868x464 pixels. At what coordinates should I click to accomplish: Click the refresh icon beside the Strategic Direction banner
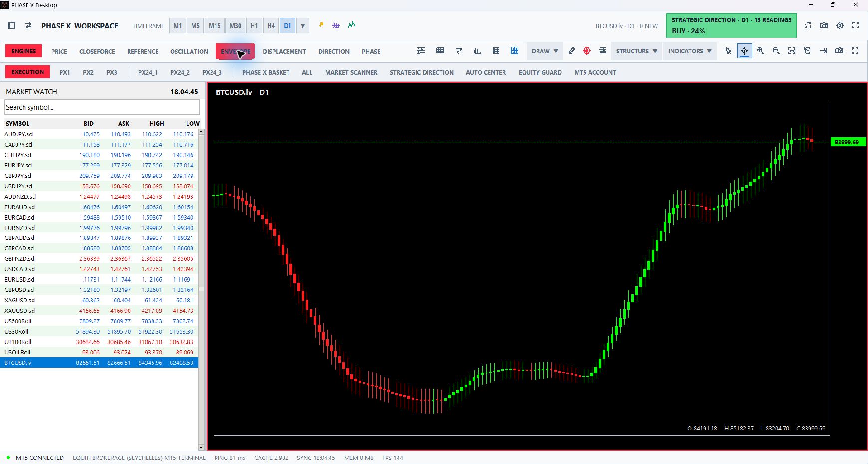tap(808, 25)
